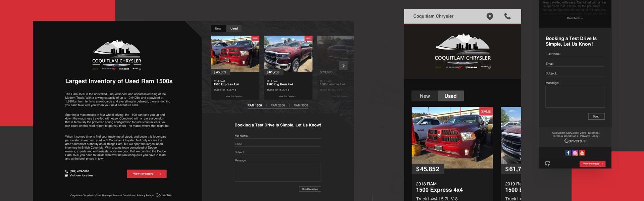This screenshot has height=201, width=644.
Task: Select the Used tab on the desktop inventory
Action: pyautogui.click(x=234, y=29)
